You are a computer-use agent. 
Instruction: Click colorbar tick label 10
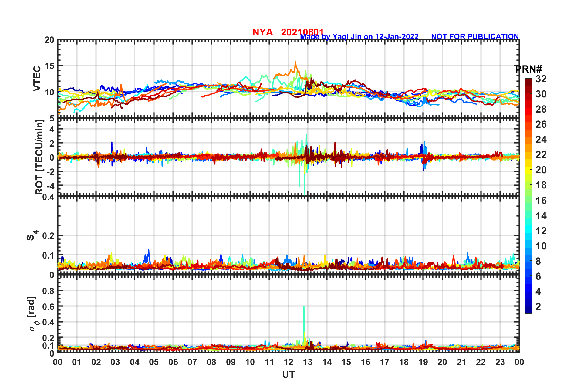(541, 246)
